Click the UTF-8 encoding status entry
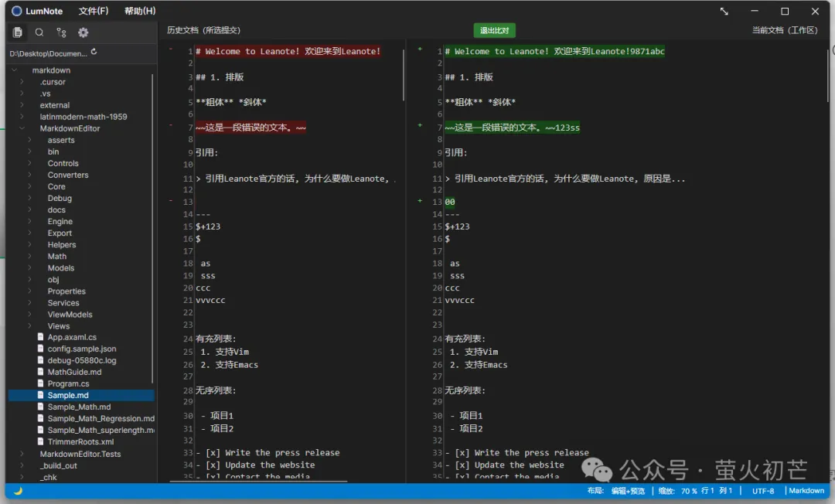The image size is (835, 504). pyautogui.click(x=763, y=491)
